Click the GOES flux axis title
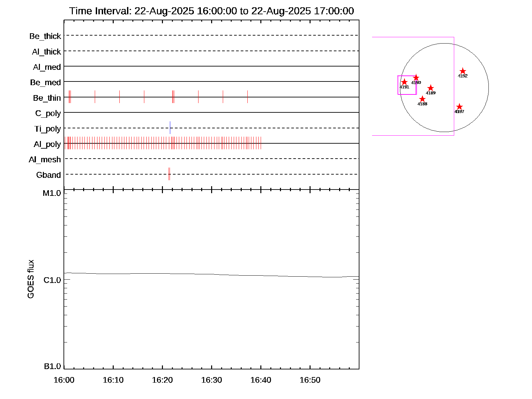Viewport: 532px width, 399px height. pyautogui.click(x=31, y=279)
